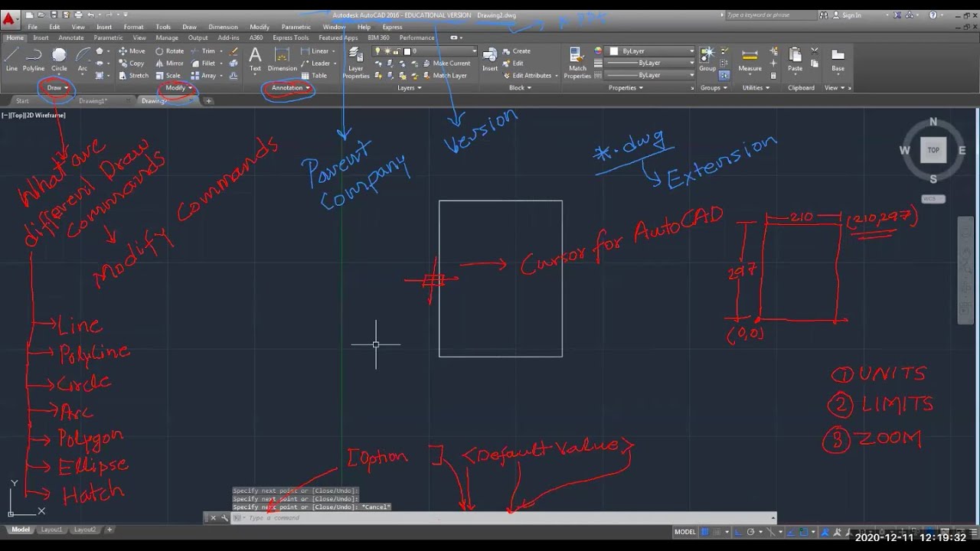Switch to the Drawing1* document tab

(93, 101)
